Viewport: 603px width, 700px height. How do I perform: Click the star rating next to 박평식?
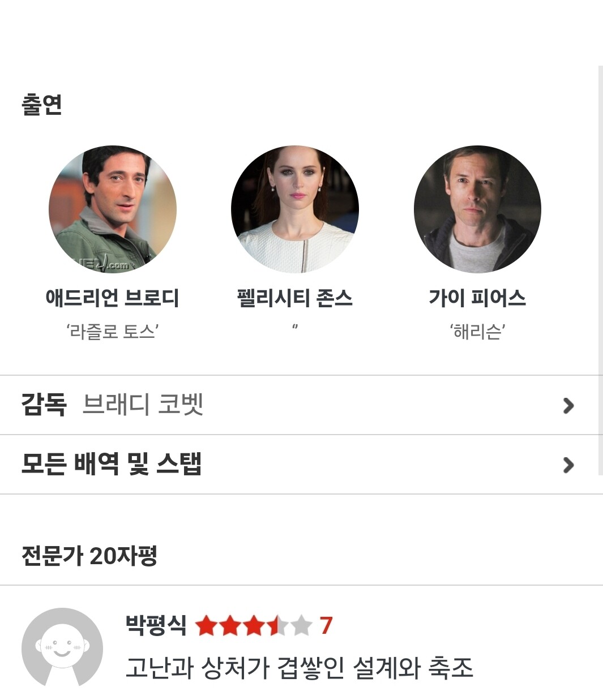click(254, 626)
